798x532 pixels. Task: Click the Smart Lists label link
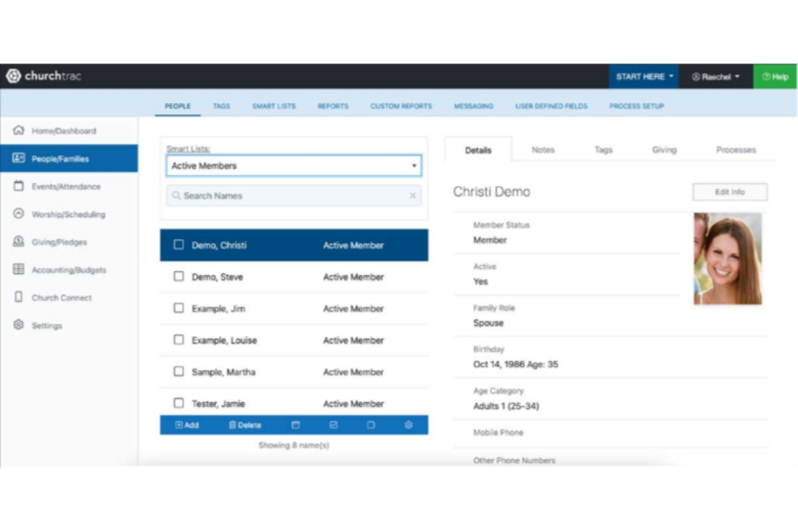pos(188,149)
